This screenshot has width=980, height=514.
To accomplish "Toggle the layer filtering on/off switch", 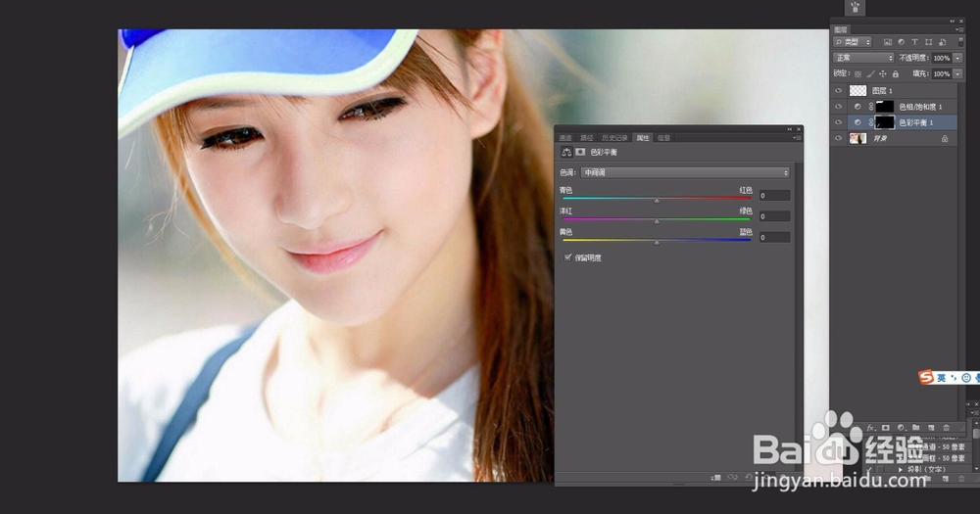I will [960, 42].
